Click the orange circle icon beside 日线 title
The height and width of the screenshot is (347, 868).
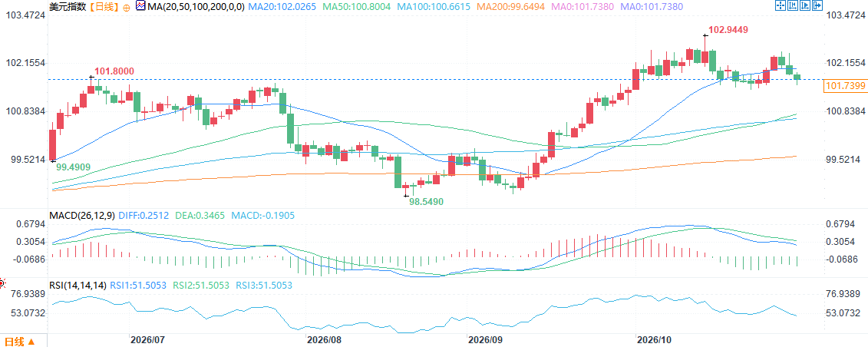tap(127, 7)
